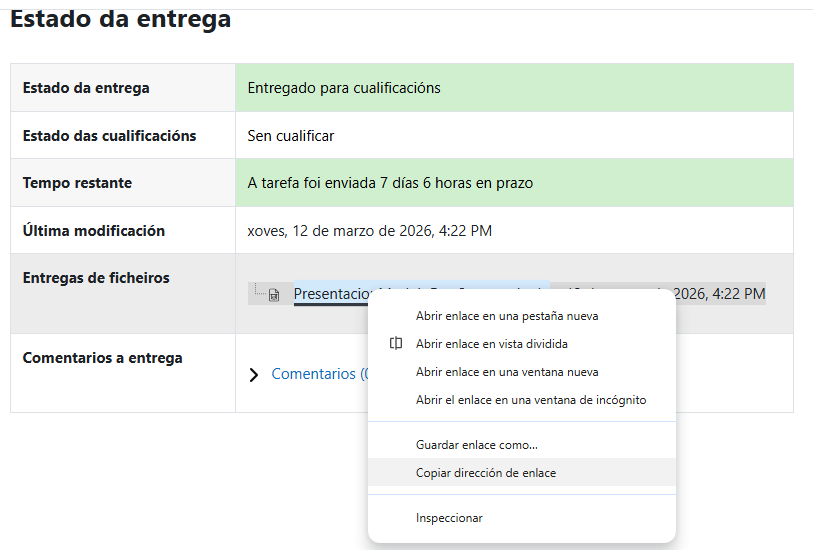The height and width of the screenshot is (550, 813).
Task: Select text Sen cualificar
Action: click(290, 136)
